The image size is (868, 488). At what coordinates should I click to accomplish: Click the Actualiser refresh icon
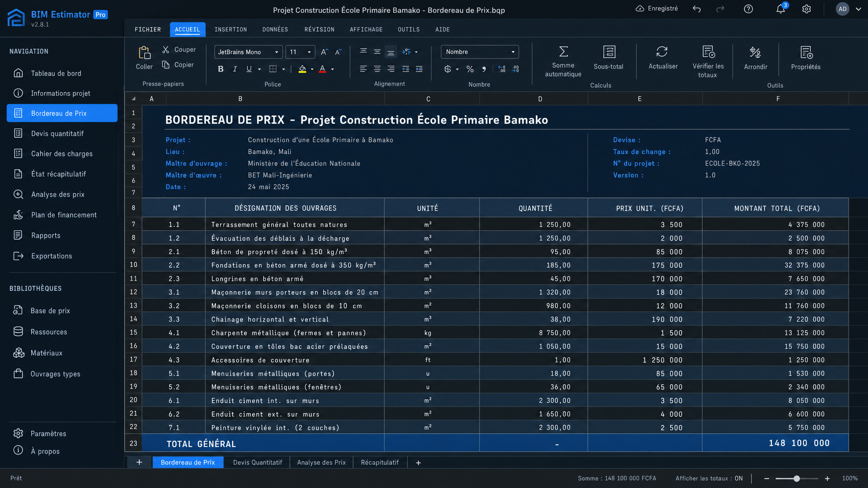click(662, 52)
